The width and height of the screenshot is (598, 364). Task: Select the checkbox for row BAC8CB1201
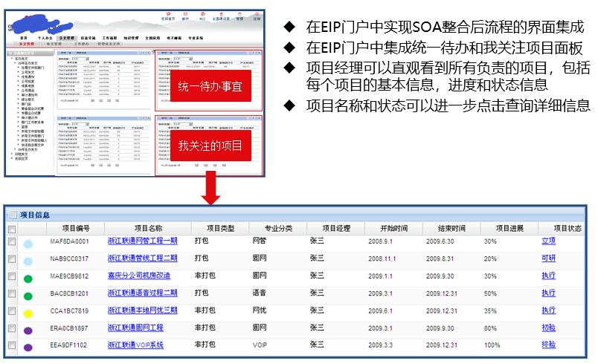click(12, 293)
